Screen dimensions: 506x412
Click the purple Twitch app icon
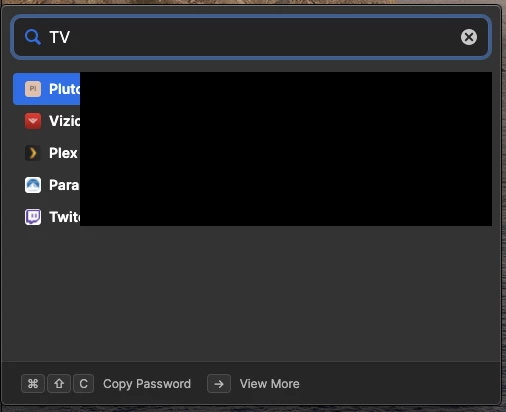coord(33,217)
